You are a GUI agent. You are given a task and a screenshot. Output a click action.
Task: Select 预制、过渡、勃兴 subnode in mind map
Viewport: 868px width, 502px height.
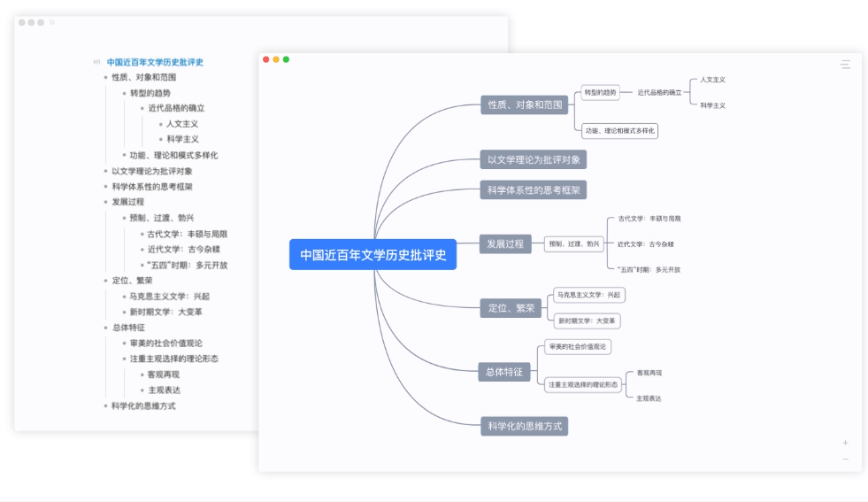(573, 243)
